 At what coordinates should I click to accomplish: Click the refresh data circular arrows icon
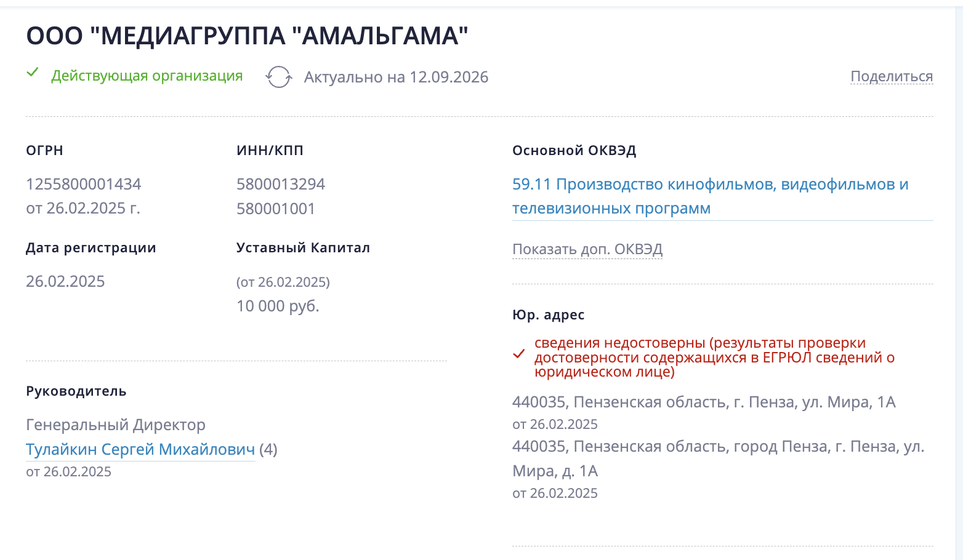click(x=278, y=77)
